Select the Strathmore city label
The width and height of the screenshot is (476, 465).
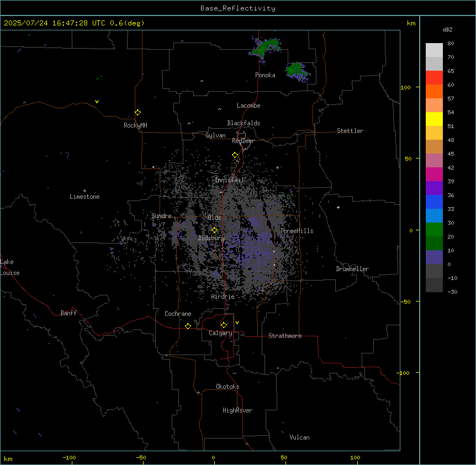coord(285,336)
